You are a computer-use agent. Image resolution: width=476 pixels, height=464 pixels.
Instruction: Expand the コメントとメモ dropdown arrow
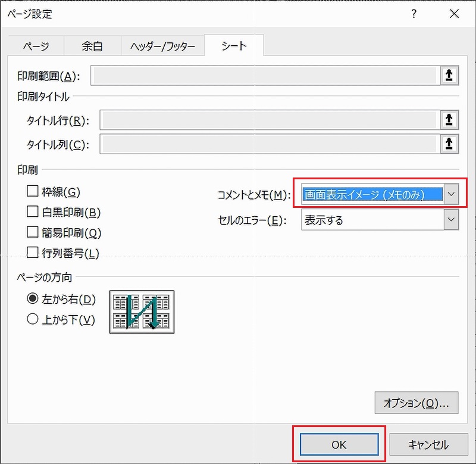pos(452,194)
